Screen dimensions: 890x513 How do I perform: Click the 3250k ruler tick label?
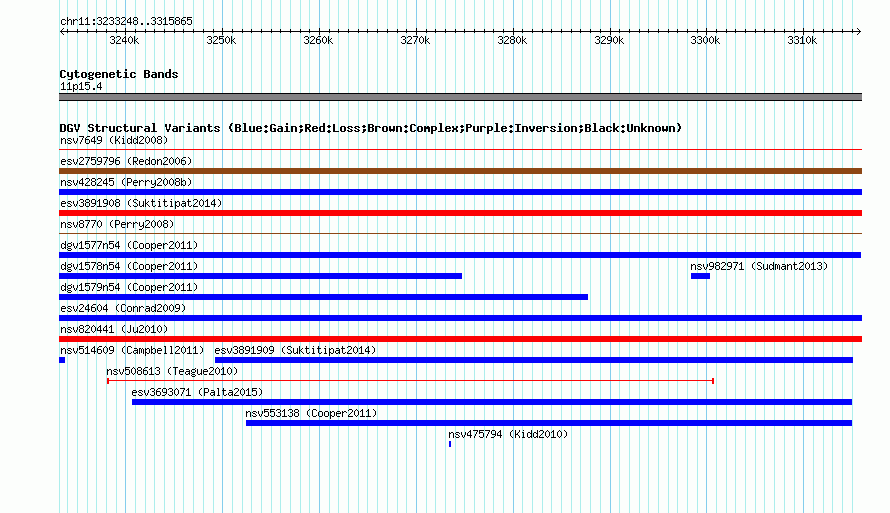click(221, 40)
